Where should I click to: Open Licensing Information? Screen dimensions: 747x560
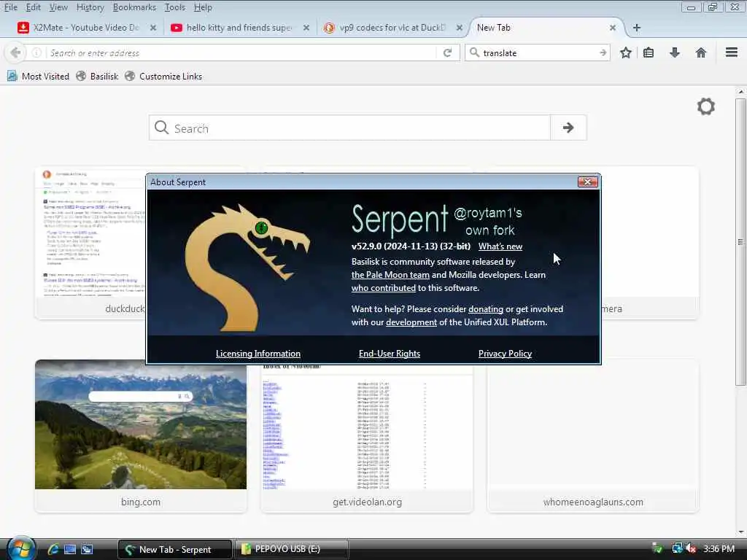(258, 354)
